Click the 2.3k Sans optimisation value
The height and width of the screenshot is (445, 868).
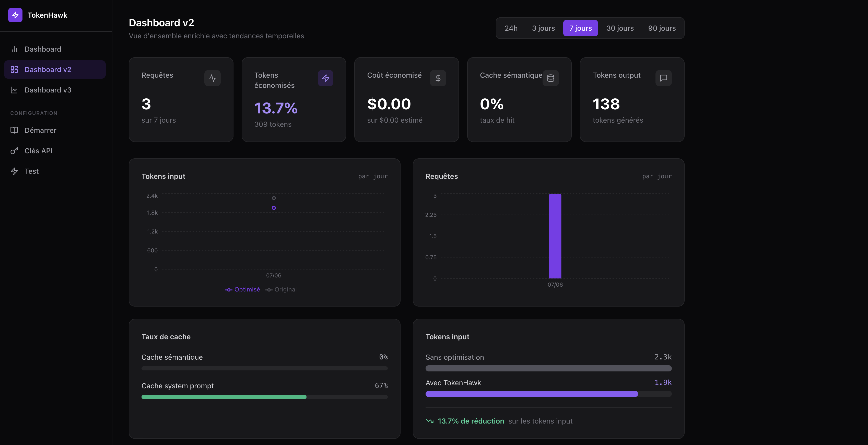tap(663, 357)
